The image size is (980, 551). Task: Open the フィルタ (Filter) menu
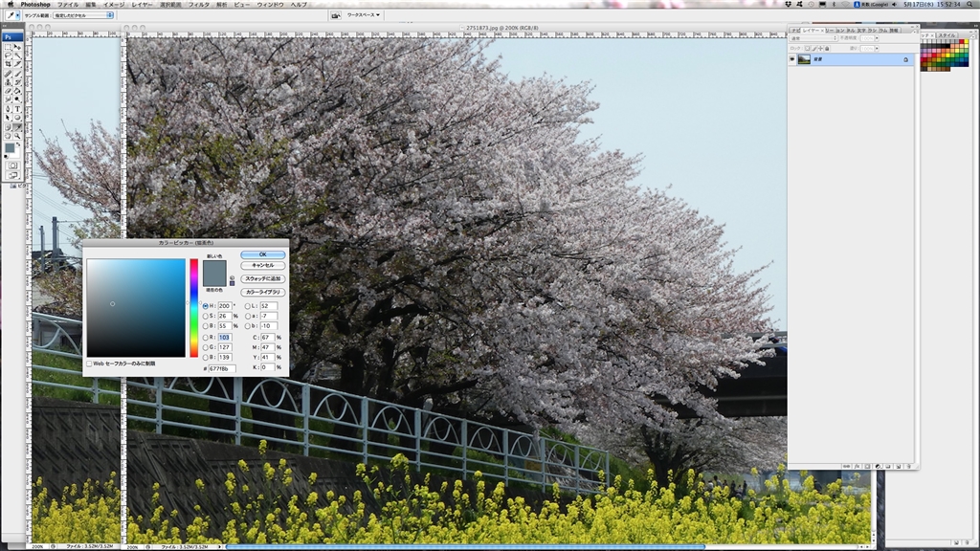click(199, 5)
